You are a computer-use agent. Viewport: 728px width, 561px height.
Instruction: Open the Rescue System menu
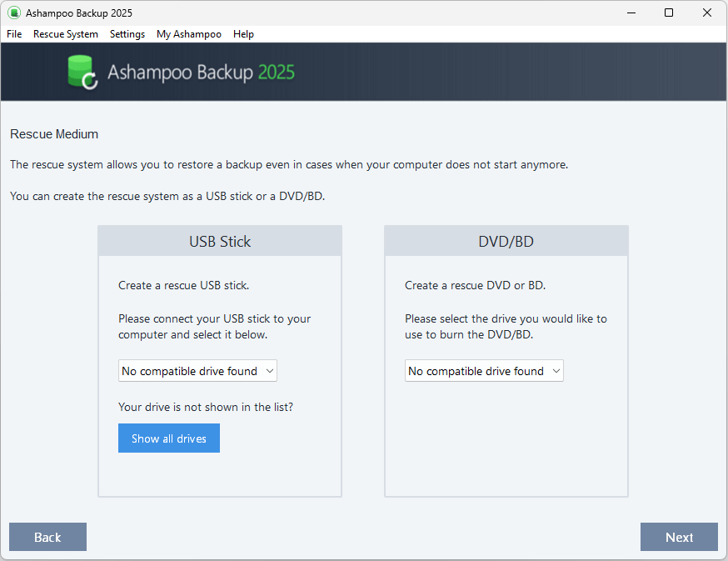tap(66, 34)
